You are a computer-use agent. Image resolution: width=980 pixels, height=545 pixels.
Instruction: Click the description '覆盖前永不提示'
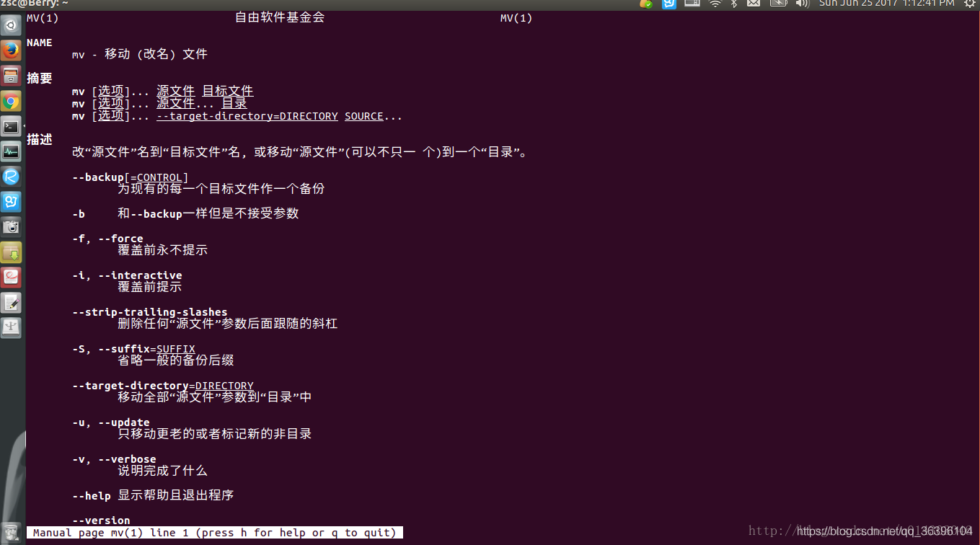click(x=163, y=250)
